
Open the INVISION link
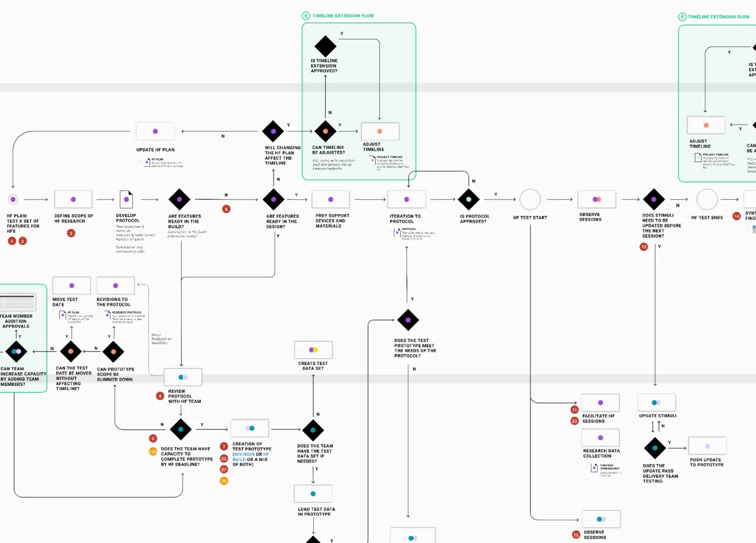tap(244, 454)
